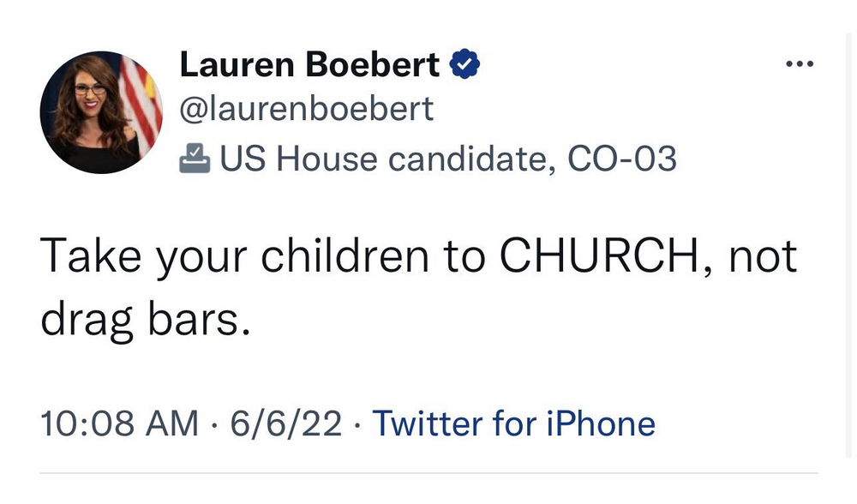Click the Lauren Boebert display name
857x504 pixels.
(309, 65)
